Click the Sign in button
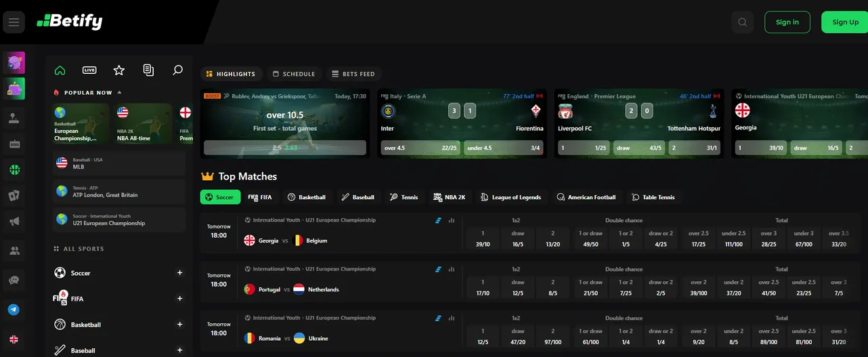This screenshot has width=868, height=357. (787, 22)
